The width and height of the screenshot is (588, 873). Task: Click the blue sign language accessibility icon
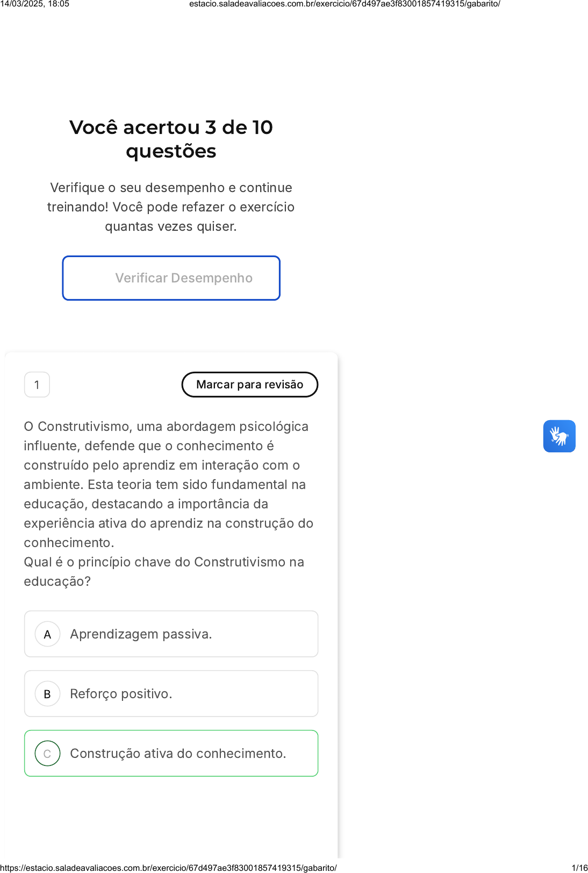click(559, 436)
